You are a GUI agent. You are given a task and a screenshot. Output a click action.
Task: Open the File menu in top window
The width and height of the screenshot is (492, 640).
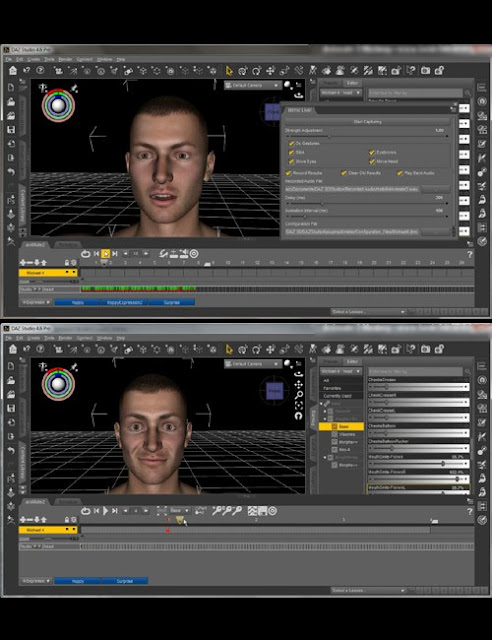(x=9, y=60)
